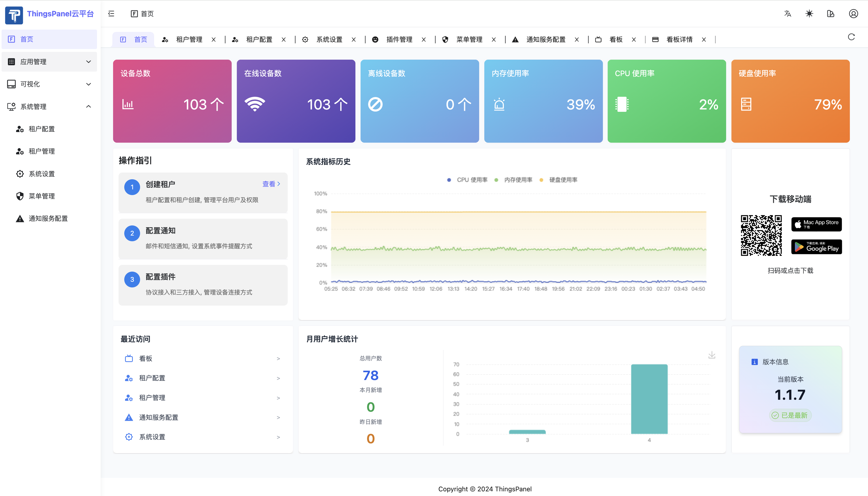Open theme layout configuration icon
This screenshot has width=868, height=496.
click(x=831, y=14)
